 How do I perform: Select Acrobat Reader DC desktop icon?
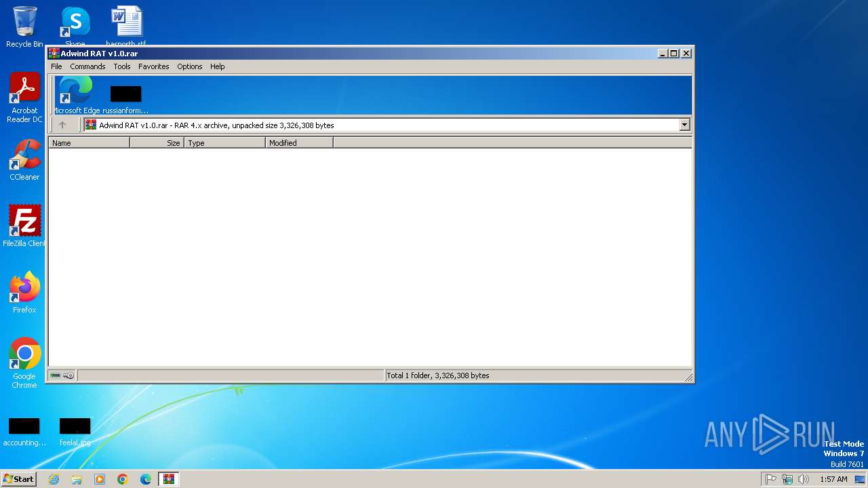pyautogui.click(x=24, y=98)
